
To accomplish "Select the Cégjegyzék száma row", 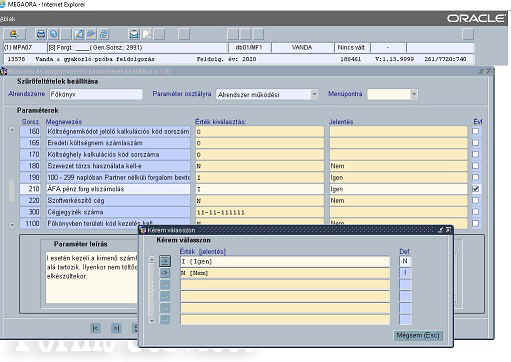I will tap(118, 212).
